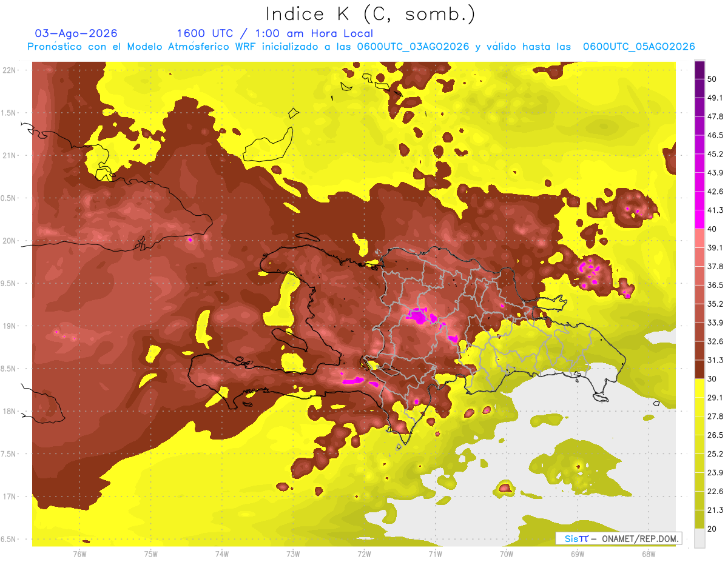Click the '70W' longitude label
This screenshot has height=562, width=728.
(x=506, y=554)
